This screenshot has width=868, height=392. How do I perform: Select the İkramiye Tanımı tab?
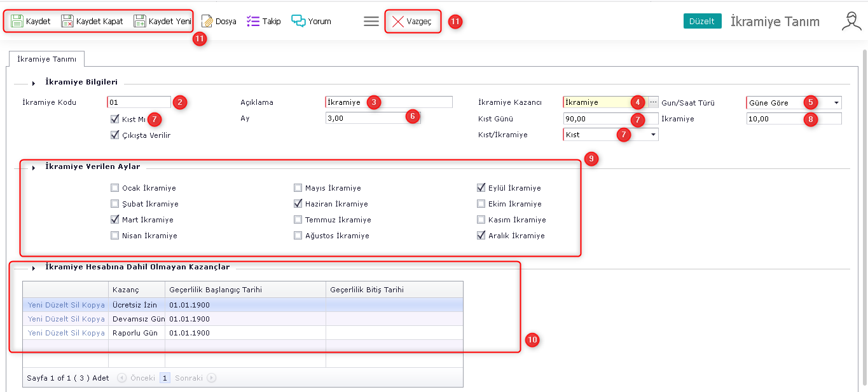pos(46,59)
